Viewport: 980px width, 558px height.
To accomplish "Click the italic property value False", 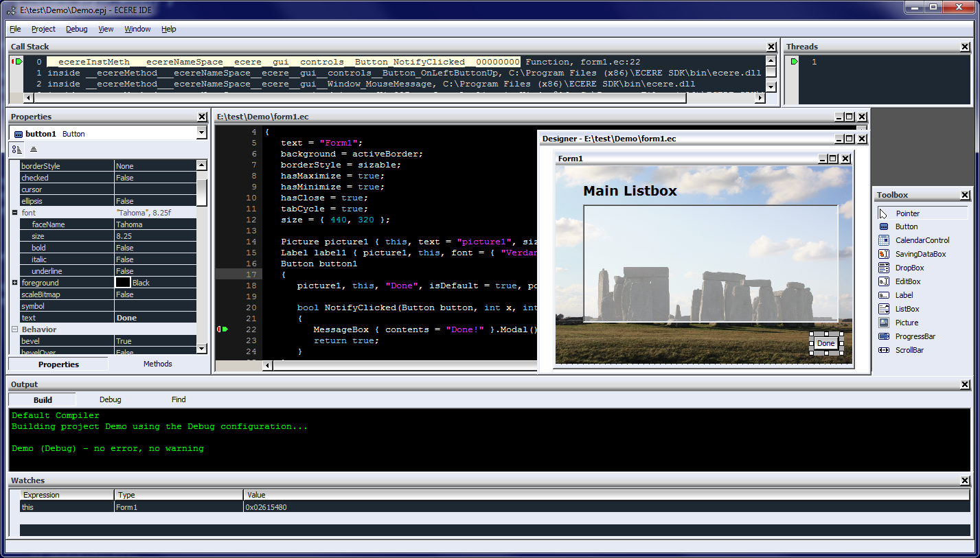I will [155, 259].
